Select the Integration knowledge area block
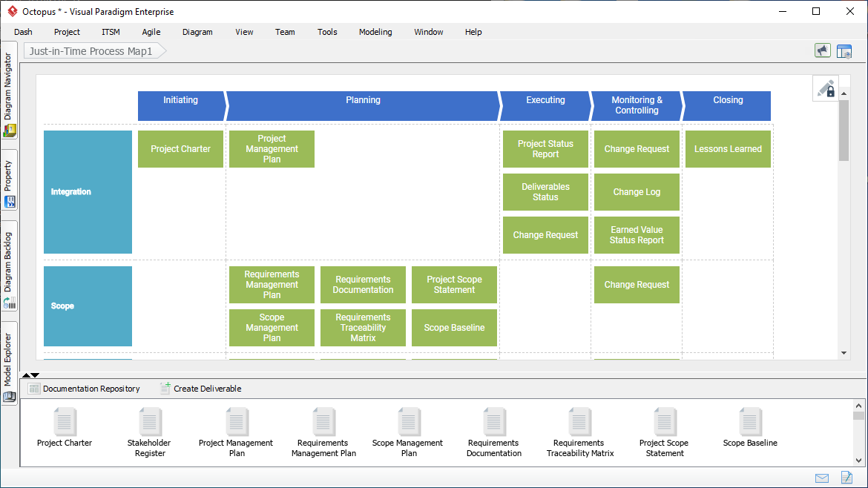 click(x=88, y=192)
